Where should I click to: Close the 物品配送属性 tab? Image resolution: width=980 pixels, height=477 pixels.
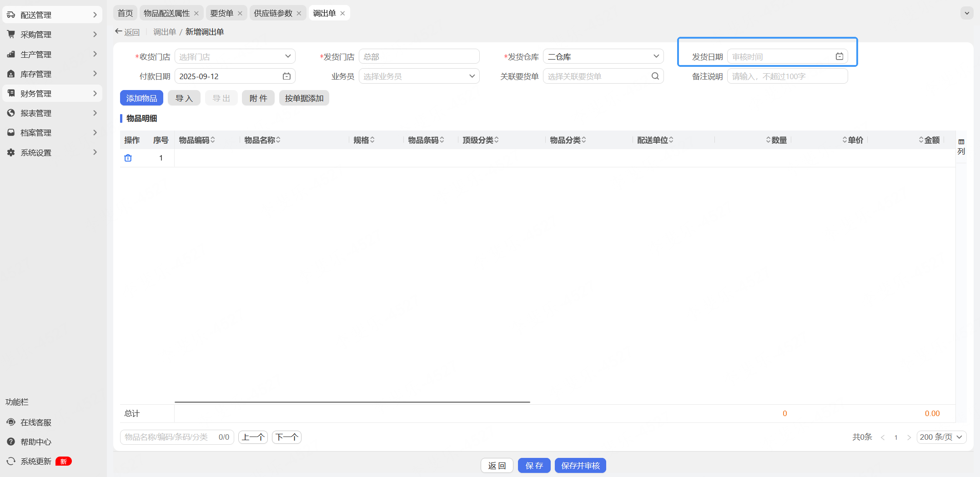tap(196, 13)
